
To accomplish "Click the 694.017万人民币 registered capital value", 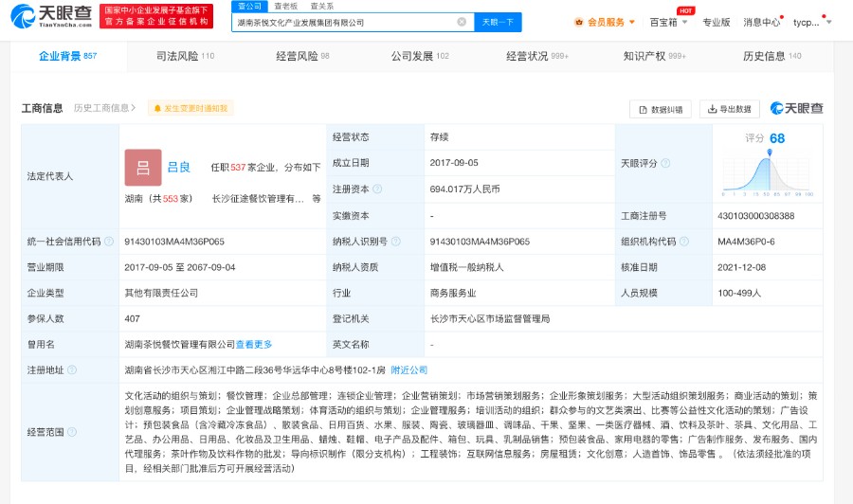I will point(464,189).
